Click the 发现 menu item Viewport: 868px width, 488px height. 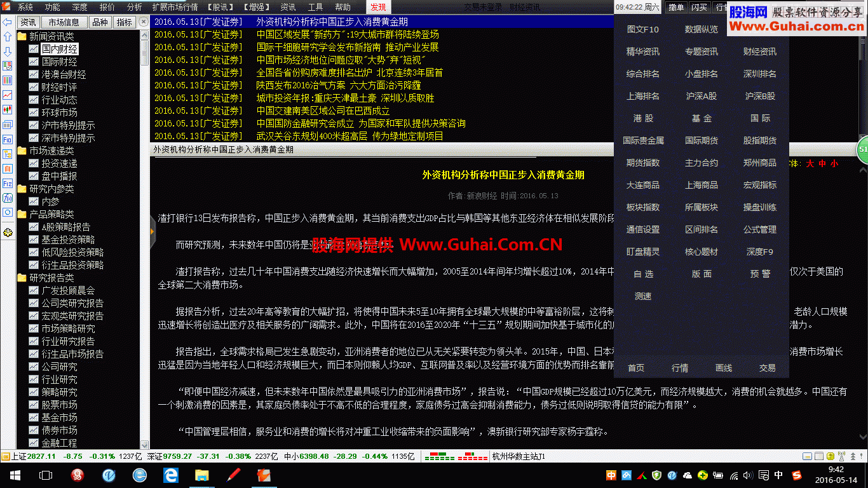click(378, 7)
